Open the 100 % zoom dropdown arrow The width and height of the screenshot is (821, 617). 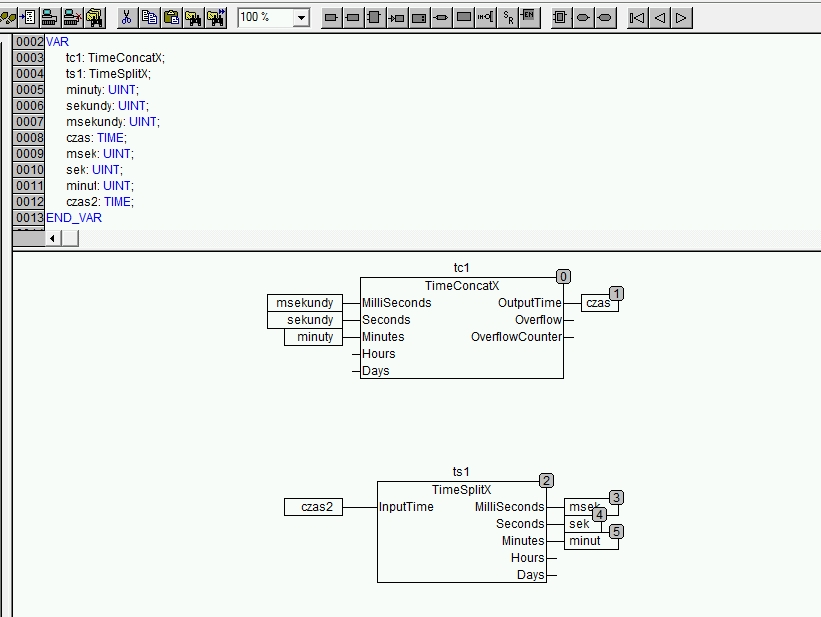(x=301, y=18)
